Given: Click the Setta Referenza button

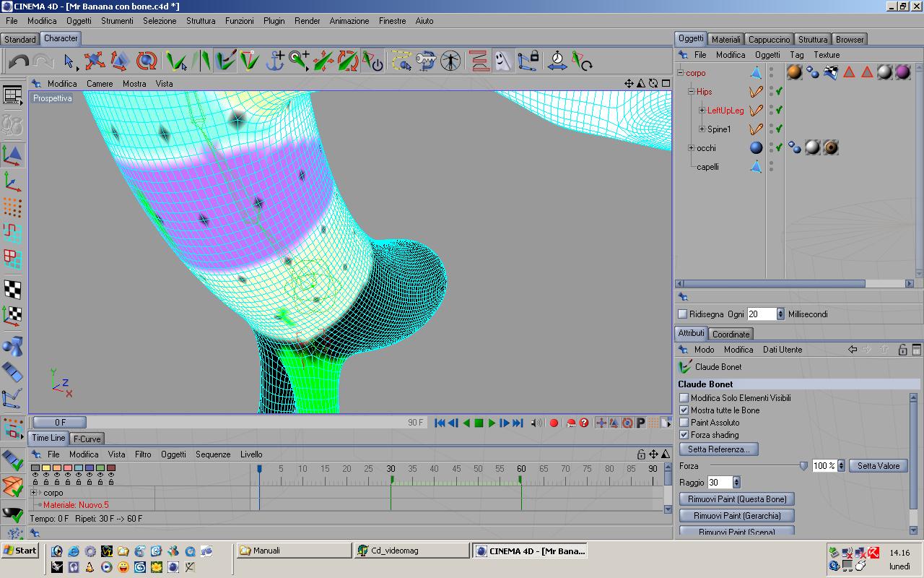Looking at the screenshot, I should coord(718,449).
